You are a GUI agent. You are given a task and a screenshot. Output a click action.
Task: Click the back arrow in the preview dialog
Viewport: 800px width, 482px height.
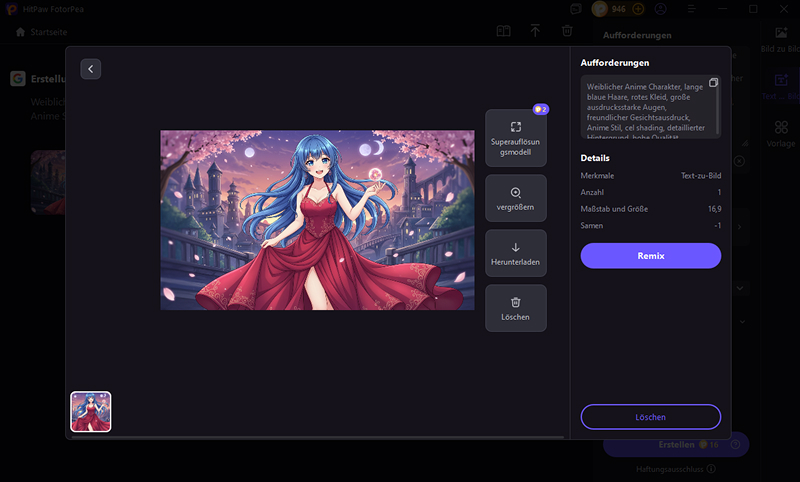click(91, 69)
